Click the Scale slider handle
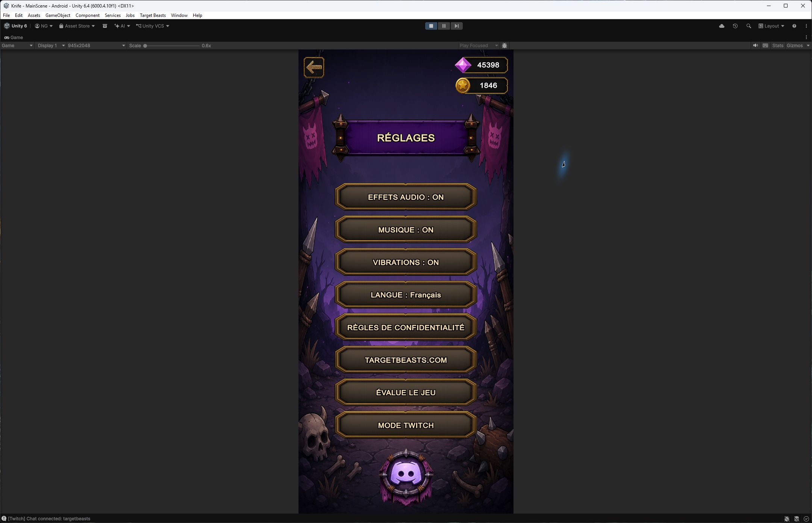 145,45
